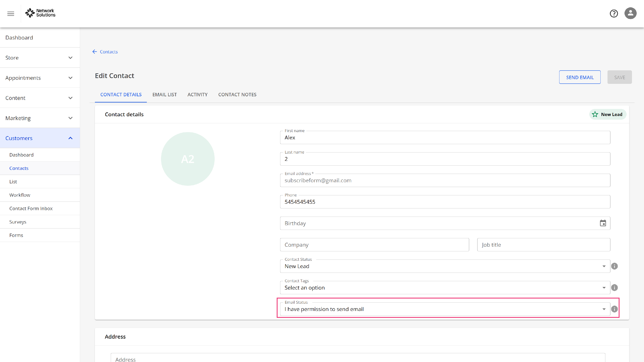The width and height of the screenshot is (644, 362).
Task: Click the Job title input field
Action: click(544, 244)
